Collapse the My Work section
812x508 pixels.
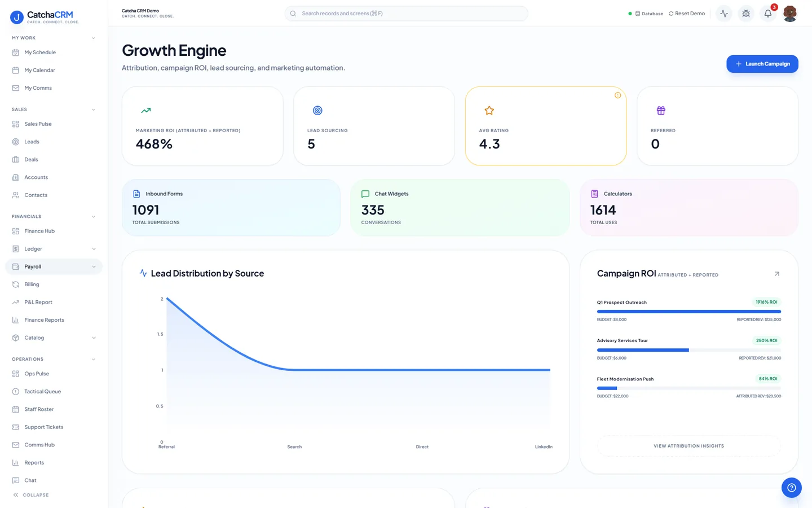pos(93,38)
